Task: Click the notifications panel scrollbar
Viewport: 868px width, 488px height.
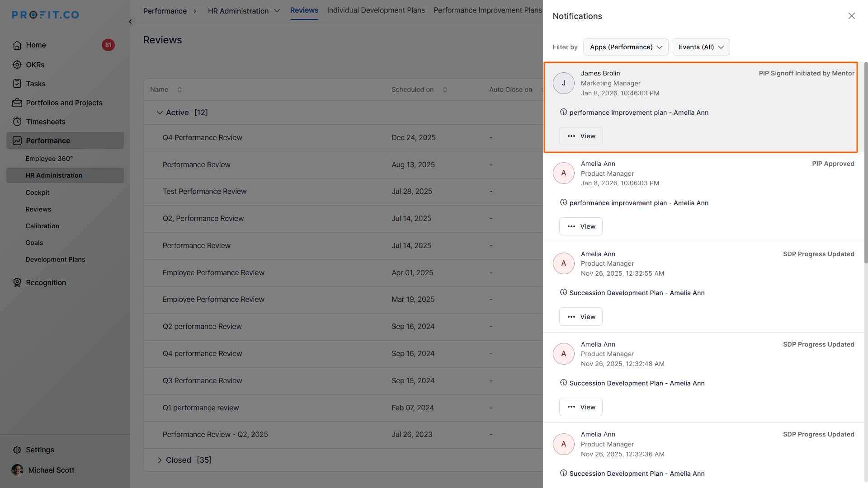Action: (x=865, y=163)
